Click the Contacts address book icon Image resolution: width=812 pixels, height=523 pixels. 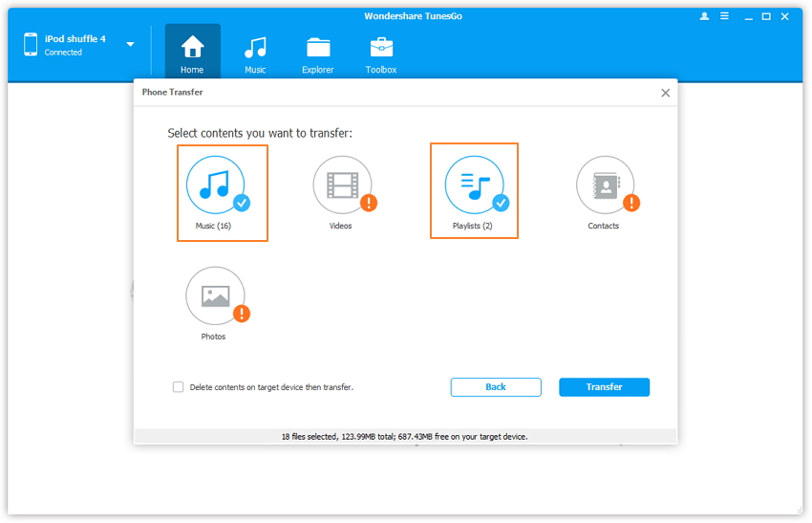click(x=605, y=185)
